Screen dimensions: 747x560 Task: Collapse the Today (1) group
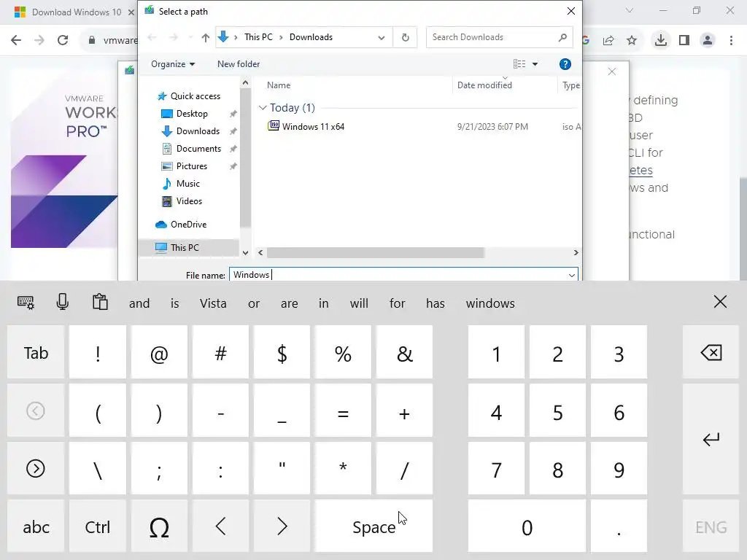point(262,108)
